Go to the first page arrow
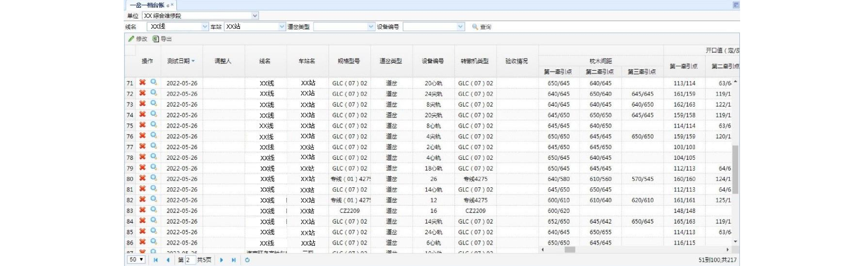The width and height of the screenshot is (868, 266). [x=155, y=260]
